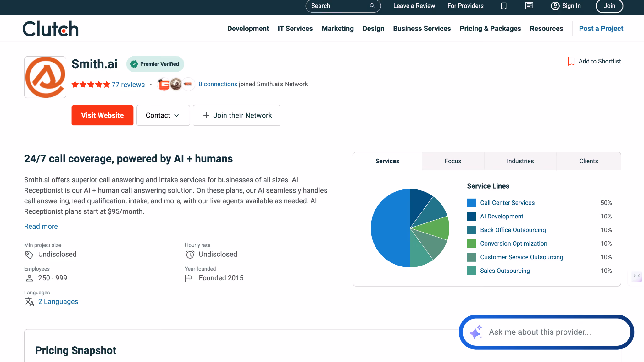Click the languages translate icon
Viewport: 644px width, 362px height.
click(x=29, y=302)
